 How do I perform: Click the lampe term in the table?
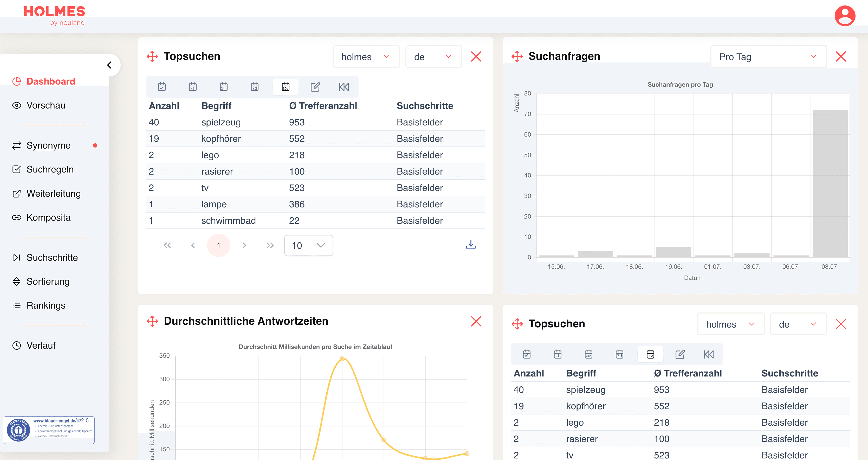[214, 204]
